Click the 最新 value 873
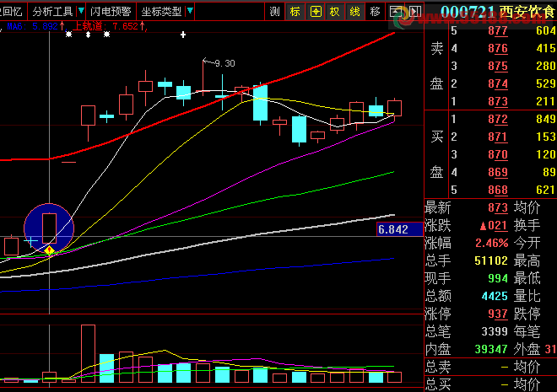This screenshot has height=392, width=557. 498,208
